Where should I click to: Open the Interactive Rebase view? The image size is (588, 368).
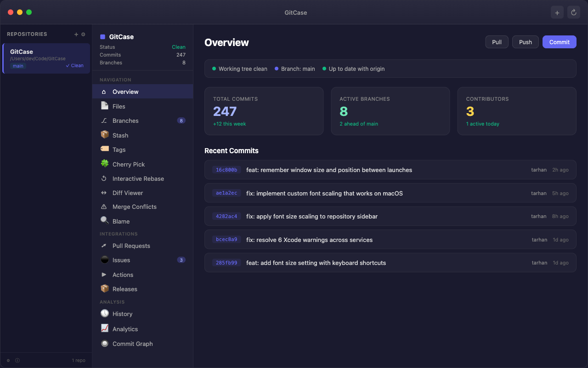138,178
